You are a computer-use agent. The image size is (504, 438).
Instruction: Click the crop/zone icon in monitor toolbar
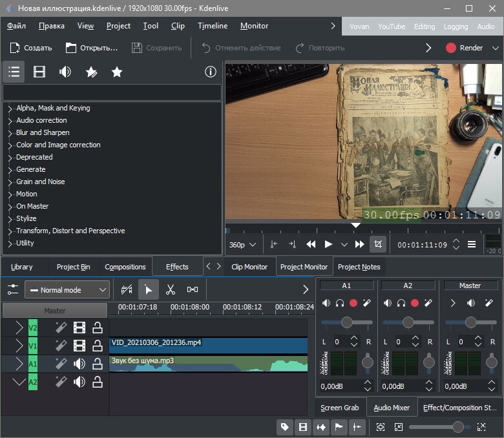[x=377, y=244]
